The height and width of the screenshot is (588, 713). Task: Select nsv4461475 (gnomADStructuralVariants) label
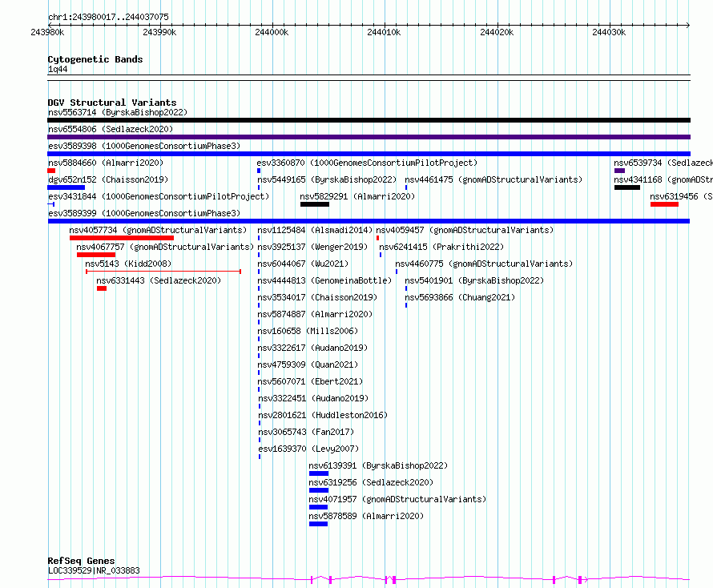tap(493, 179)
